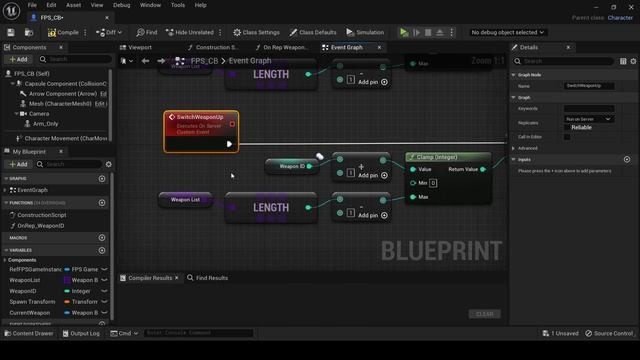Click the Advance frame playback icon

click(416, 32)
